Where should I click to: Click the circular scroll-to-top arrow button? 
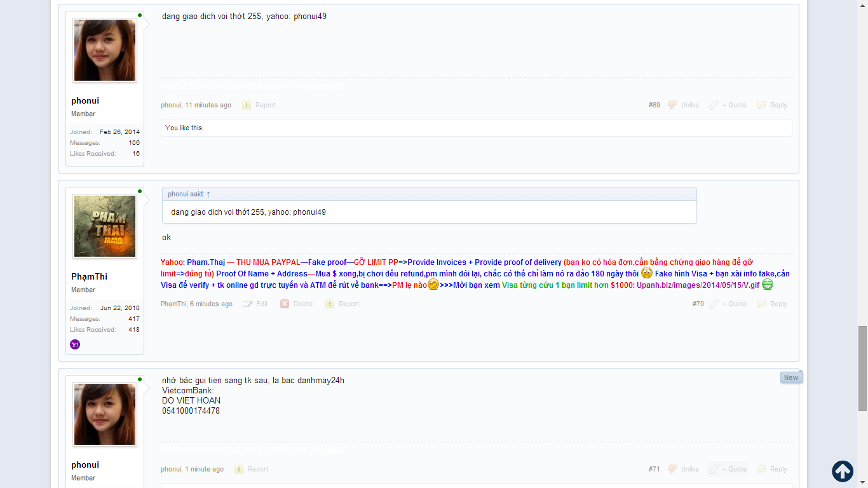click(x=843, y=471)
